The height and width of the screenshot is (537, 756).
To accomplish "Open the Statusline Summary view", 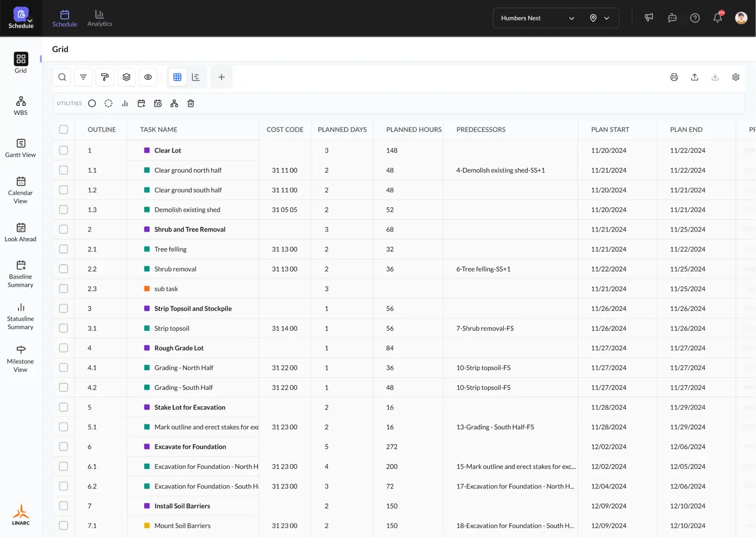I will (x=21, y=316).
